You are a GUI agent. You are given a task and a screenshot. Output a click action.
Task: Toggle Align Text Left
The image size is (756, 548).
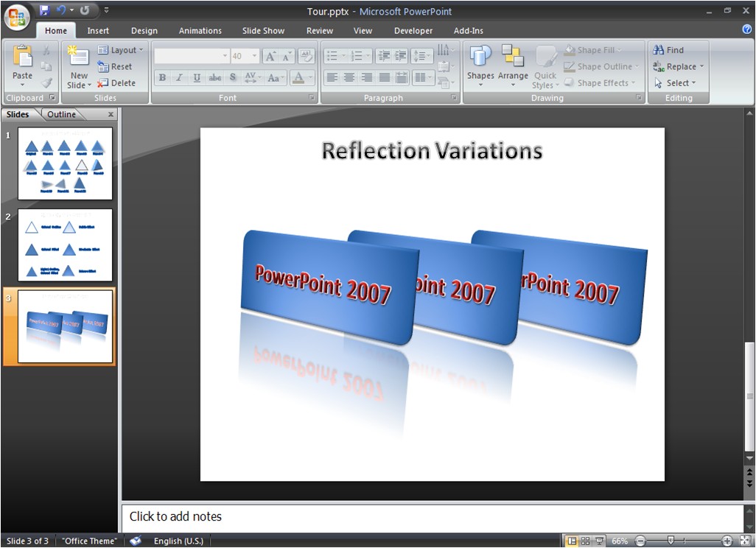tap(332, 77)
